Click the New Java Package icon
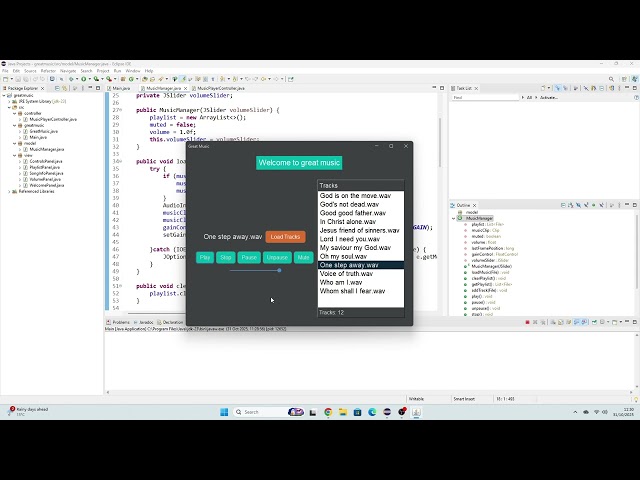 pos(123,79)
